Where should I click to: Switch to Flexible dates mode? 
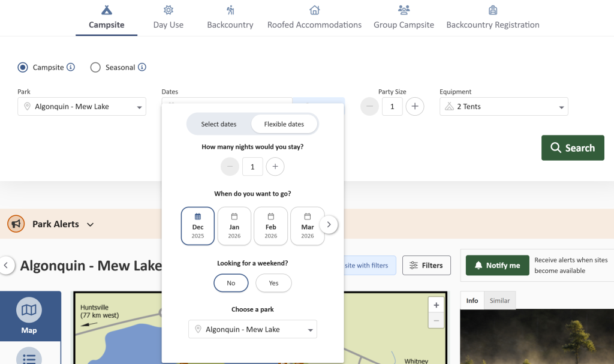[x=285, y=124]
